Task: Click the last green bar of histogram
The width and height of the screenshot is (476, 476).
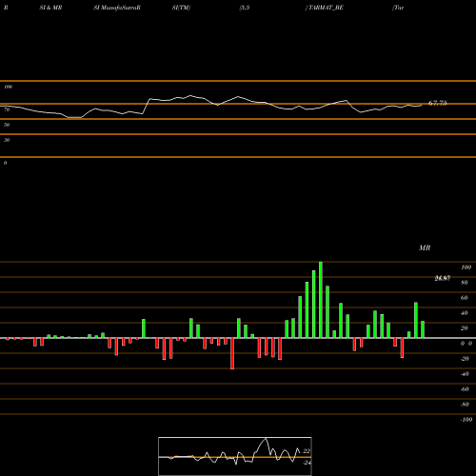Action: point(423,329)
